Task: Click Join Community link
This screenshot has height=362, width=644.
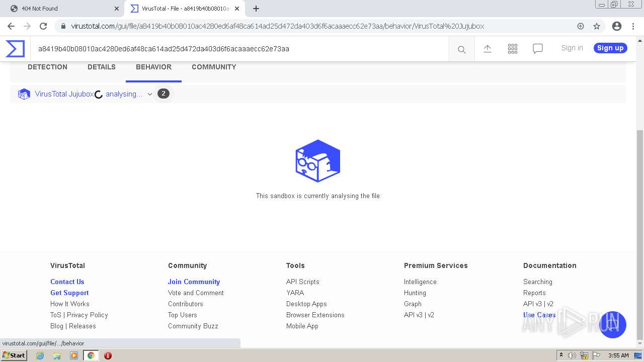Action: pos(194,282)
